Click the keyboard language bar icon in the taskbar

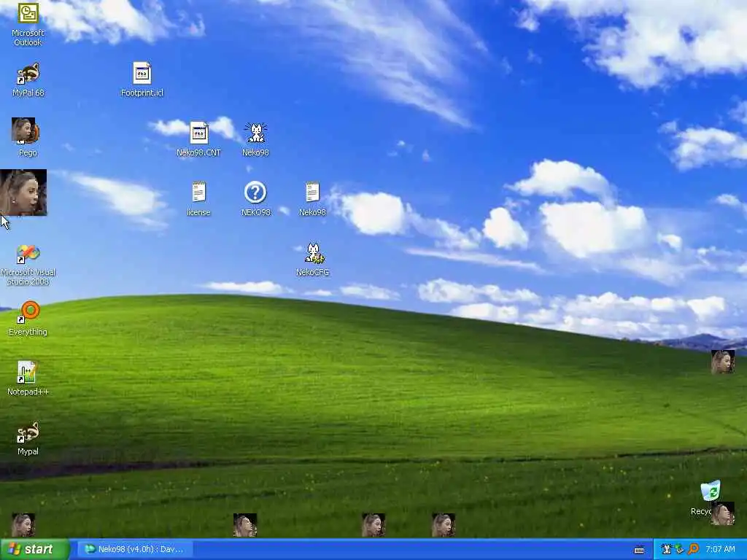[639, 550]
